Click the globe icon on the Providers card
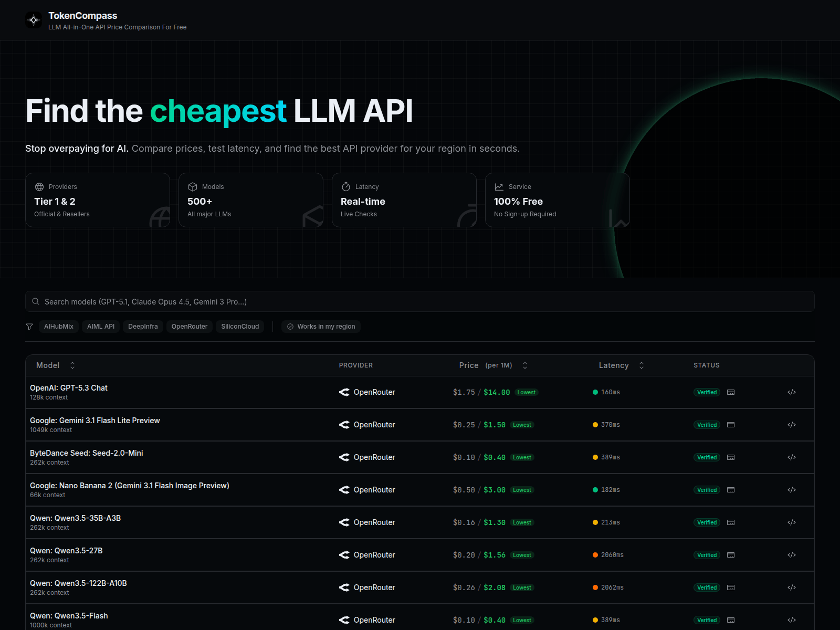Image resolution: width=840 pixels, height=630 pixels. pos(39,186)
